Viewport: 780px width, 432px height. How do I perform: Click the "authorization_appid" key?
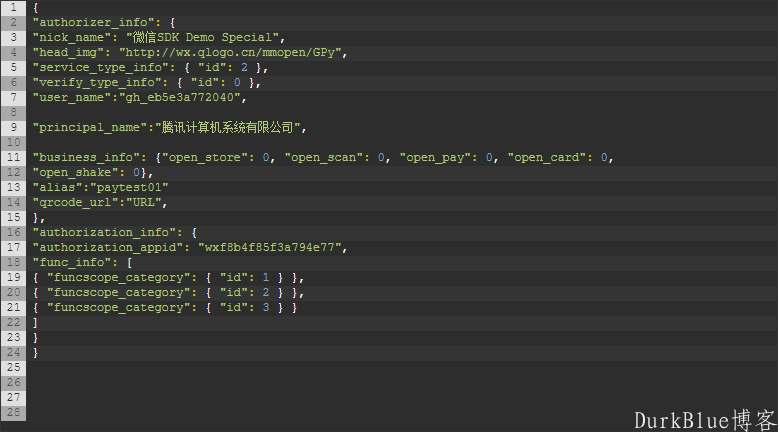[108, 247]
